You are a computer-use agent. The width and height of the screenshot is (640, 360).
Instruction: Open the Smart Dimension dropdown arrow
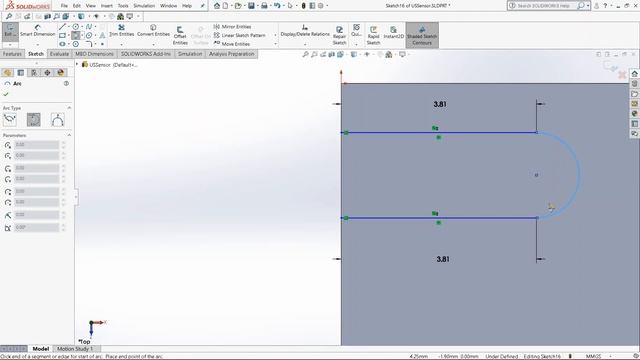click(x=38, y=44)
